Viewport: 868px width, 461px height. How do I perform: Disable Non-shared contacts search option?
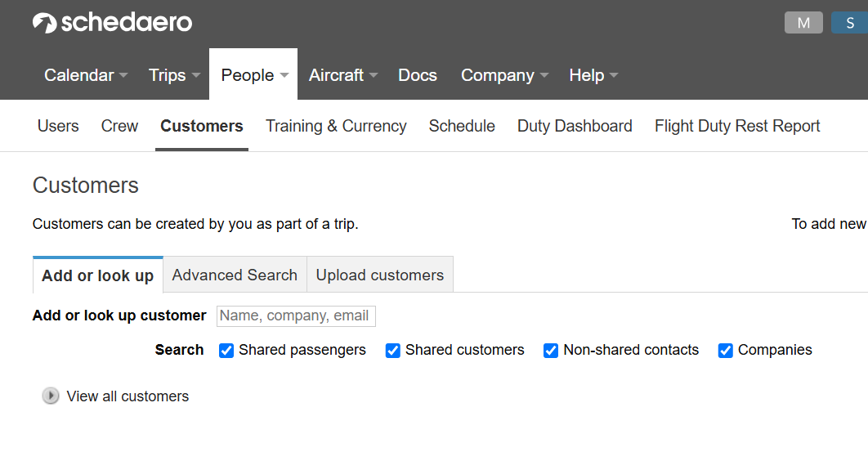click(551, 351)
